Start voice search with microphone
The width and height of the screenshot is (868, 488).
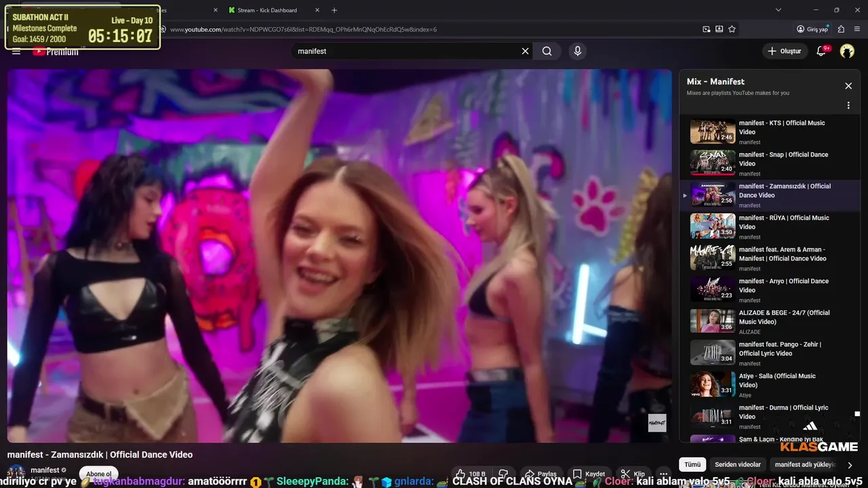click(x=577, y=51)
